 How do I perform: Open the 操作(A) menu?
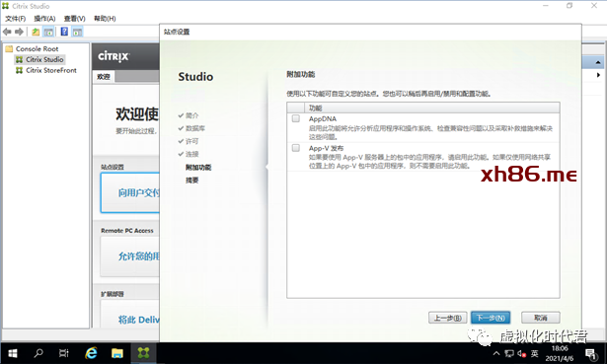[44, 19]
